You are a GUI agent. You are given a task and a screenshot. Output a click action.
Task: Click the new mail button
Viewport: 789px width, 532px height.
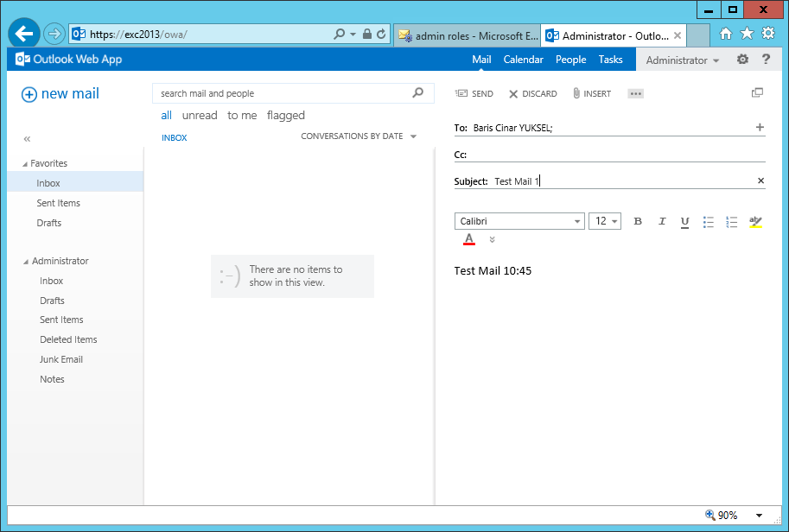pos(60,93)
